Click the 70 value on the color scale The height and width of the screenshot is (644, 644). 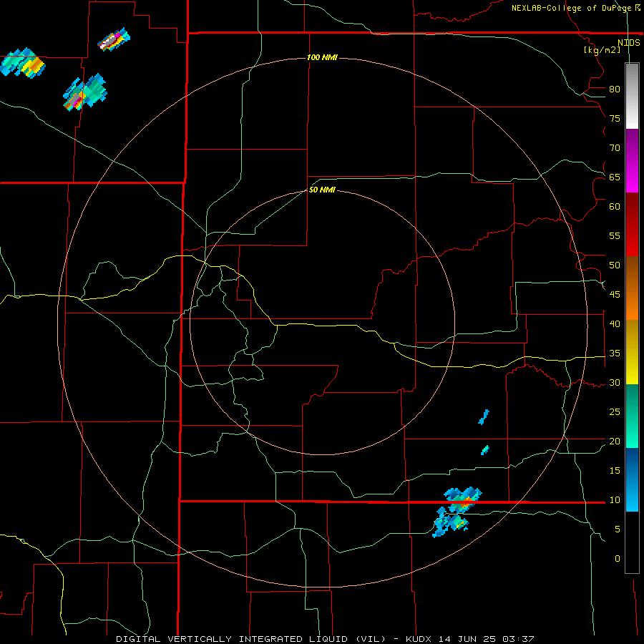[615, 148]
